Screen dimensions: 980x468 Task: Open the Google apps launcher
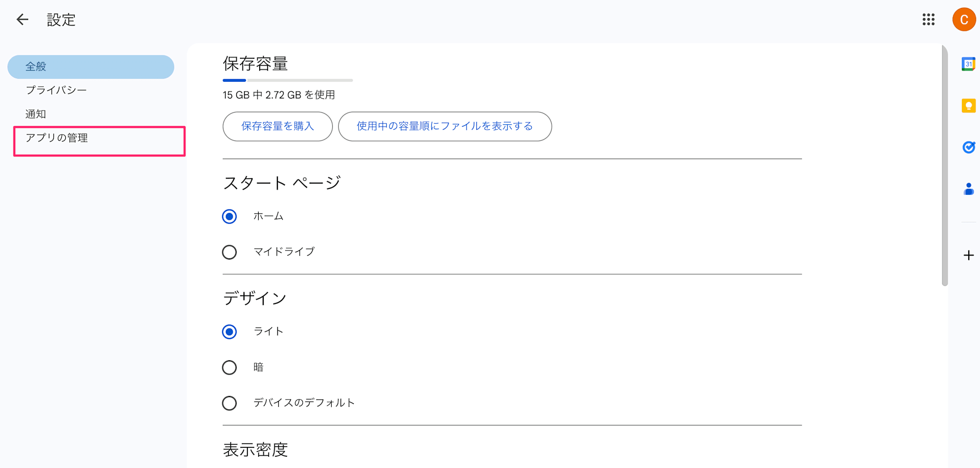pyautogui.click(x=929, y=20)
